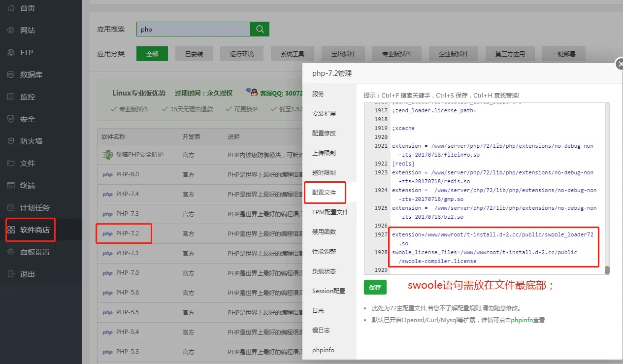Filter apps by 已安装 category

[194, 54]
